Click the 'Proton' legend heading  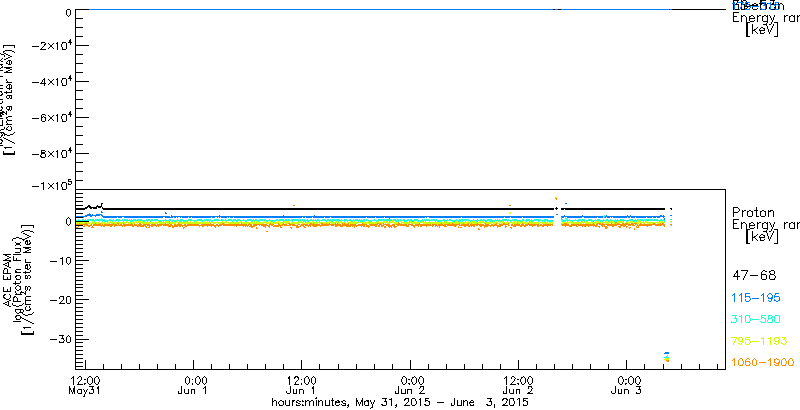pos(753,213)
